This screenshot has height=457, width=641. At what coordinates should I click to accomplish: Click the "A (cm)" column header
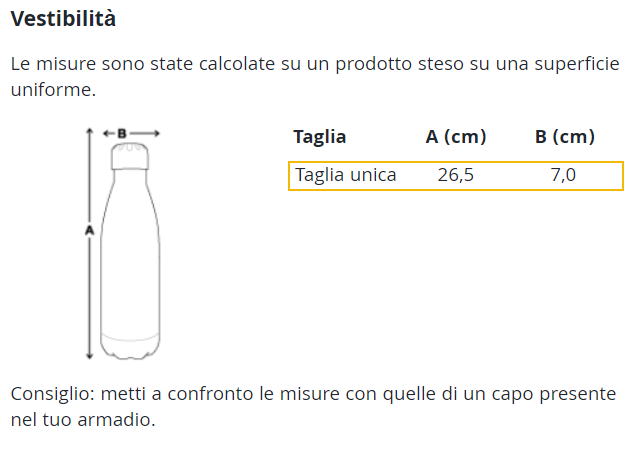pyautogui.click(x=456, y=137)
